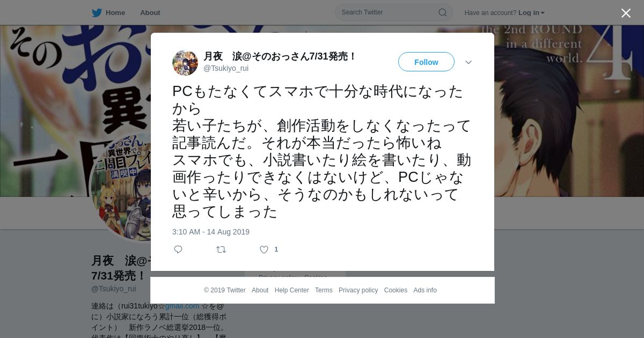This screenshot has width=644, height=338.
Task: Follow the @Tsukiyo_rui account
Action: [426, 62]
